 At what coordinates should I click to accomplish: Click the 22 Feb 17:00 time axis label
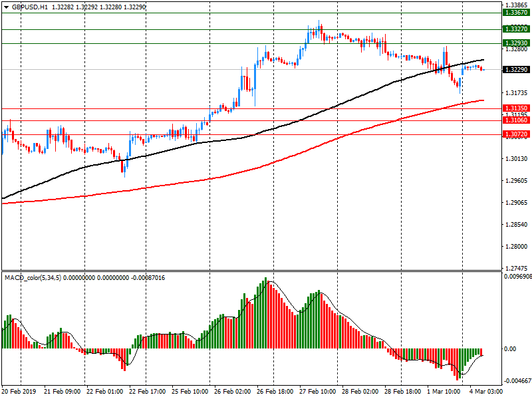tap(146, 392)
